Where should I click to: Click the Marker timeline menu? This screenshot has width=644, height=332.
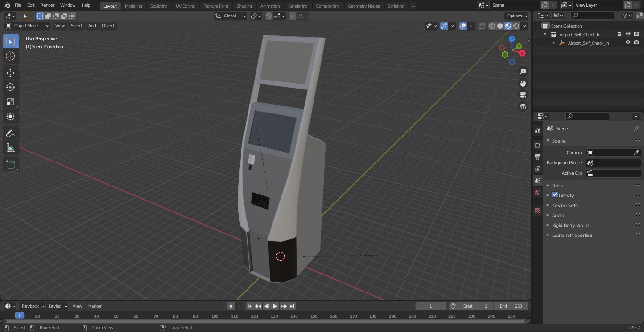click(95, 306)
